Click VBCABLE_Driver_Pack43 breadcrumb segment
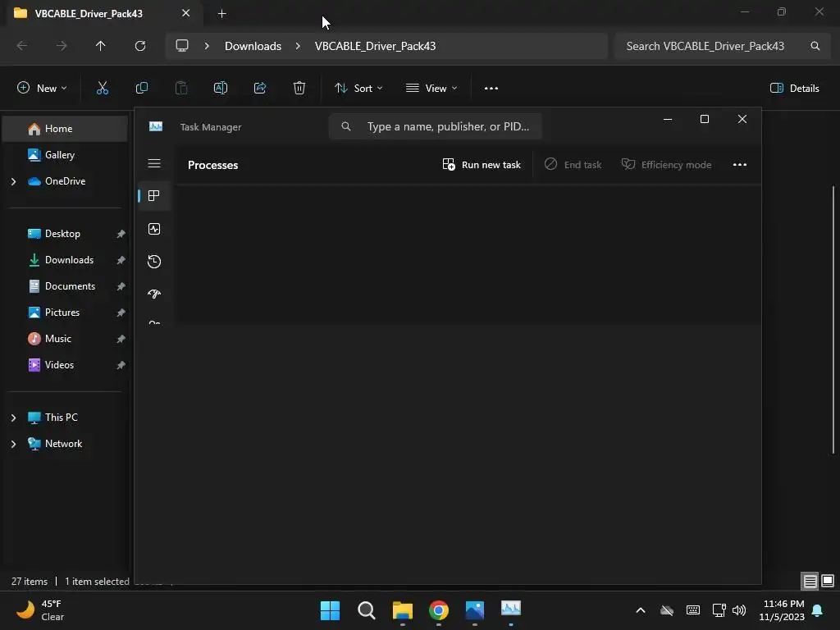 pos(375,46)
